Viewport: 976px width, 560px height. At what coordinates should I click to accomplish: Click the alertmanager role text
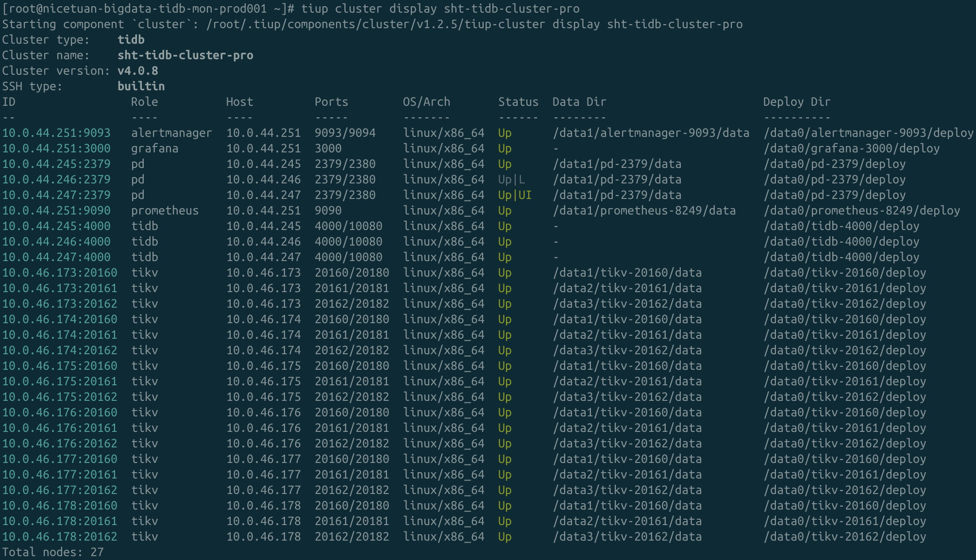(171, 133)
